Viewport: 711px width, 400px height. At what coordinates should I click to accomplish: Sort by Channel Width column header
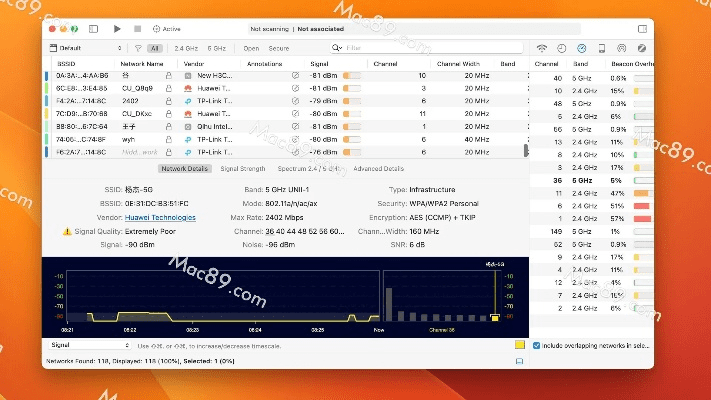[x=458, y=64]
